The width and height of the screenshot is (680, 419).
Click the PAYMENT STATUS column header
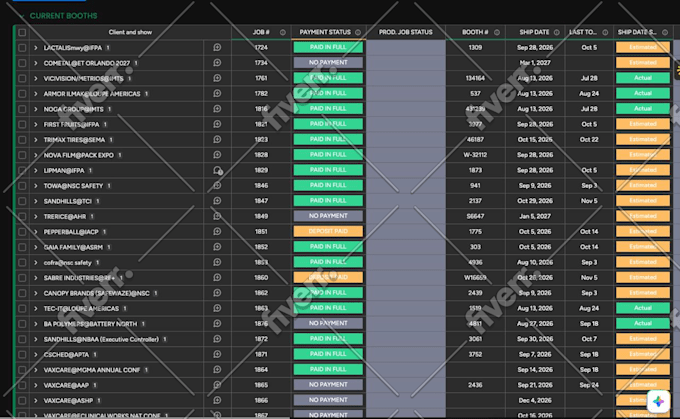point(325,32)
